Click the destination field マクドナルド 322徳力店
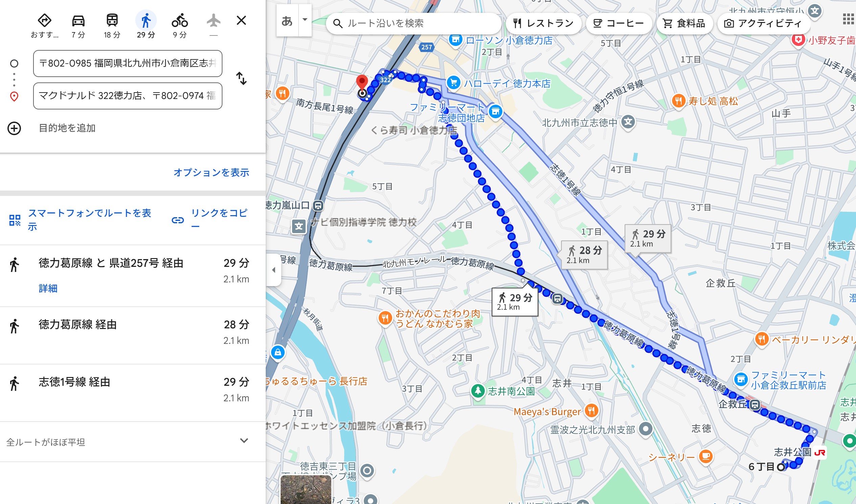Image resolution: width=856 pixels, height=504 pixels. point(128,96)
